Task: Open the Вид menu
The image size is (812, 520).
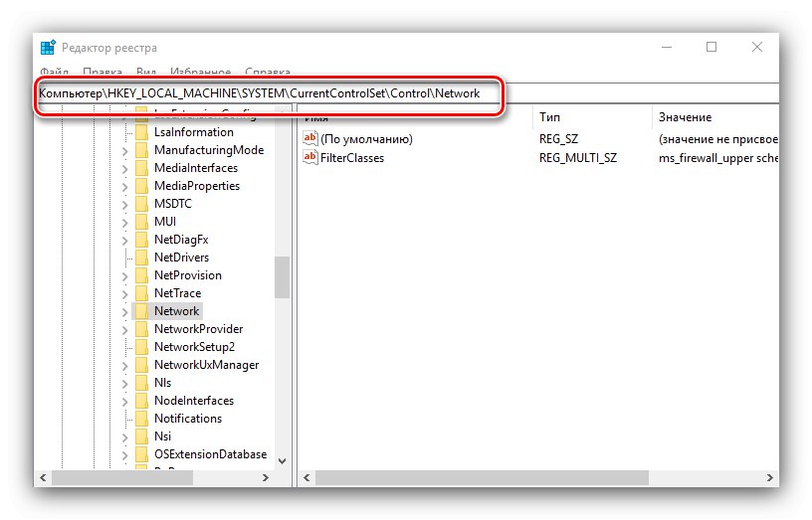Action: (146, 72)
